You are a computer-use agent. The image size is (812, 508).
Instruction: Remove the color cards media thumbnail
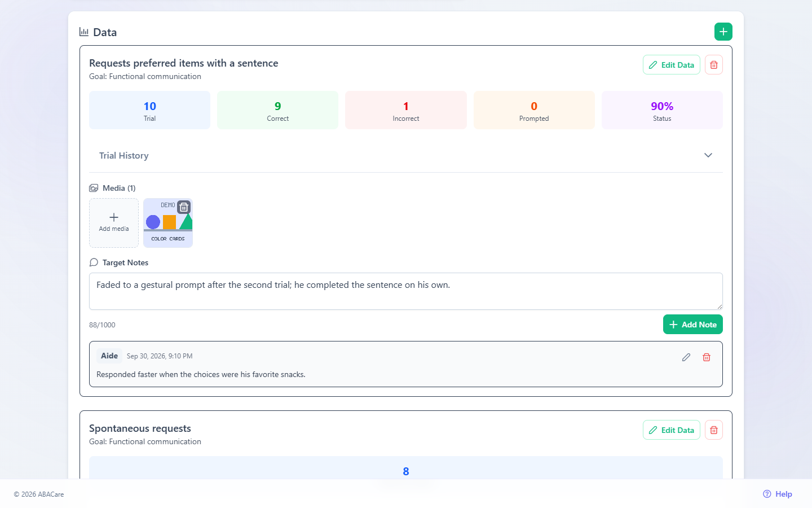pos(184,207)
